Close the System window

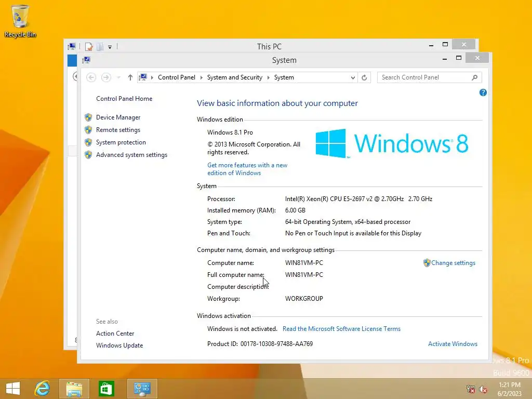click(x=477, y=58)
